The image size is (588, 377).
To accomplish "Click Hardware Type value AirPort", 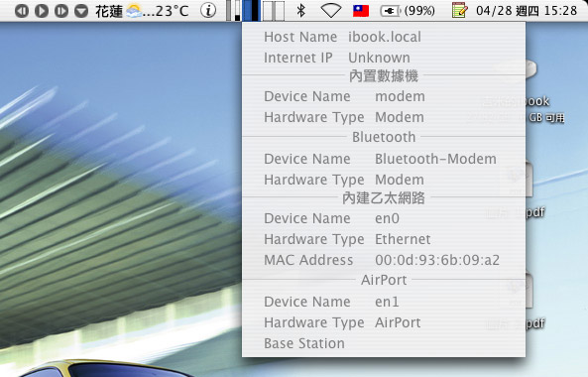I will click(398, 322).
